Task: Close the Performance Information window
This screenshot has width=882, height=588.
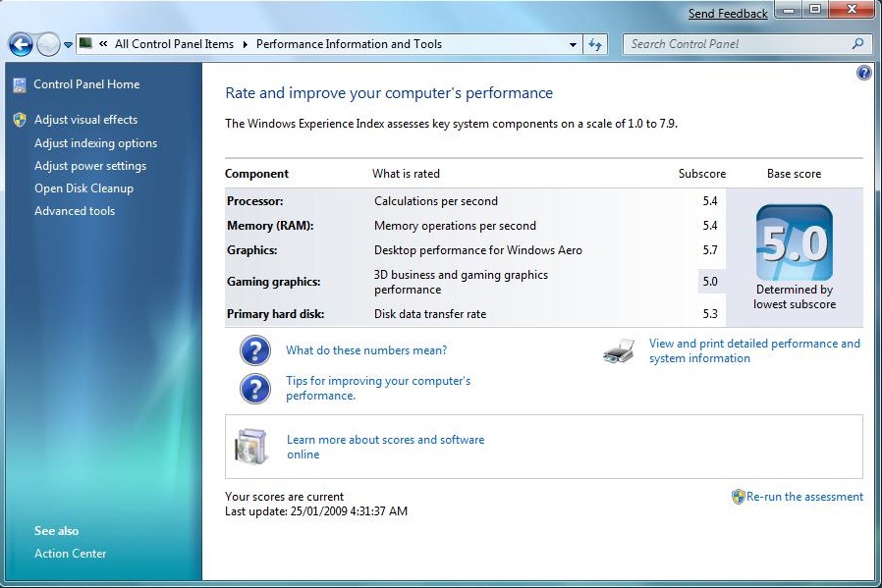Action: coord(852,10)
